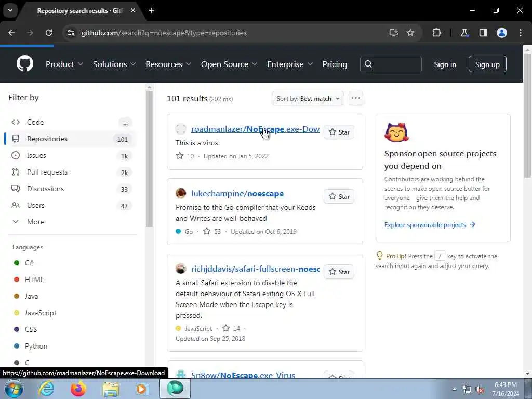Open the tab search dropdown arrow
This screenshot has height=399, width=532.
(10, 10)
